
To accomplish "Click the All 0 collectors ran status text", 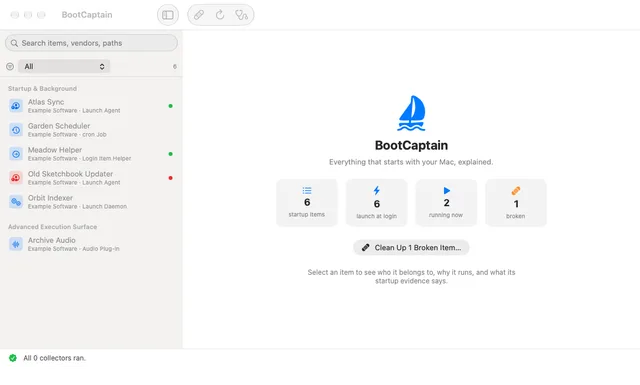I will [55, 358].
